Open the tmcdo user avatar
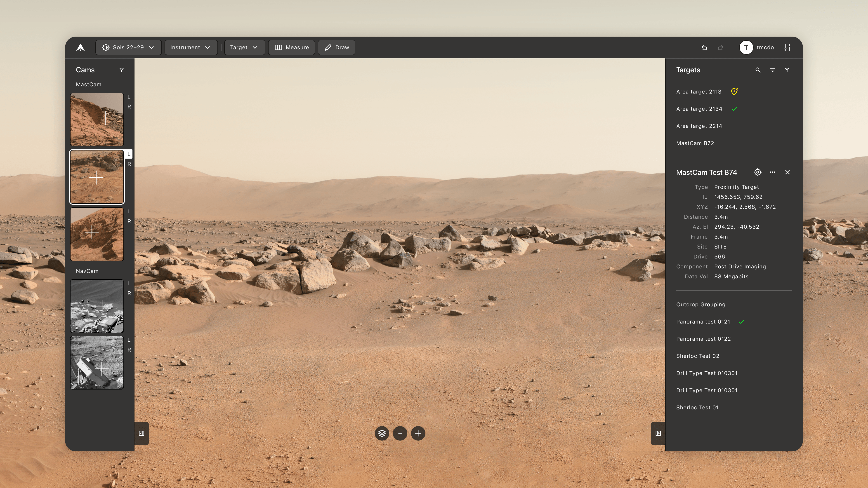This screenshot has width=868, height=488. (x=746, y=47)
